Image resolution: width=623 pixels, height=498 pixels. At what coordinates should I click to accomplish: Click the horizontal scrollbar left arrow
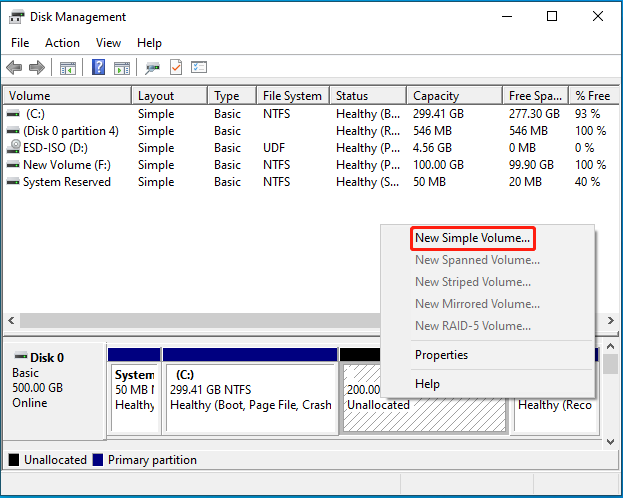click(x=12, y=320)
